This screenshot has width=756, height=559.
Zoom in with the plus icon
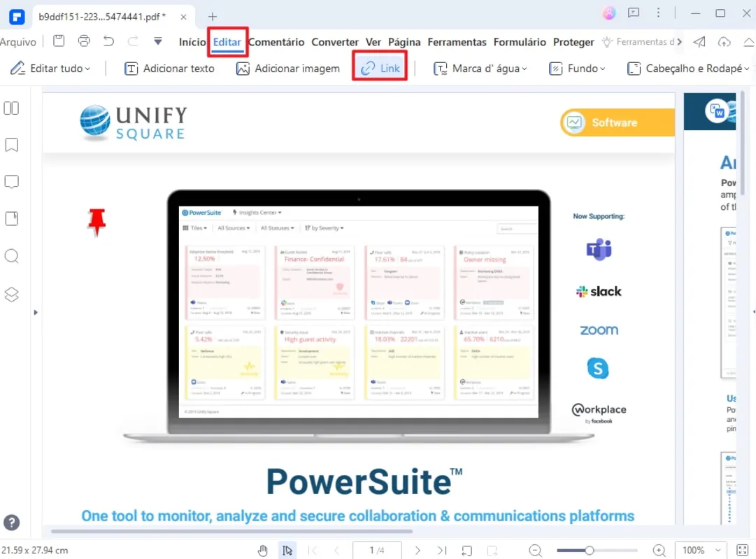coord(659,551)
